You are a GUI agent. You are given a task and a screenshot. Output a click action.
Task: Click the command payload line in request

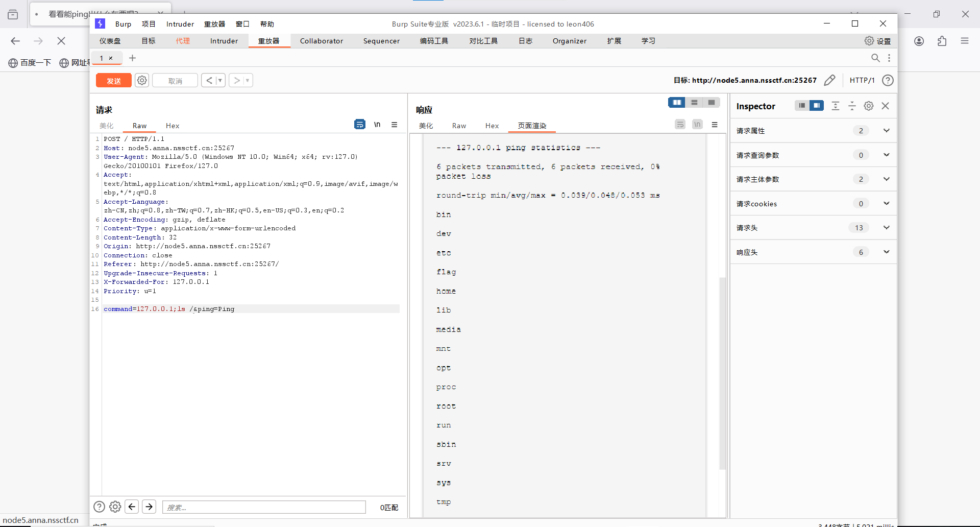pyautogui.click(x=251, y=309)
